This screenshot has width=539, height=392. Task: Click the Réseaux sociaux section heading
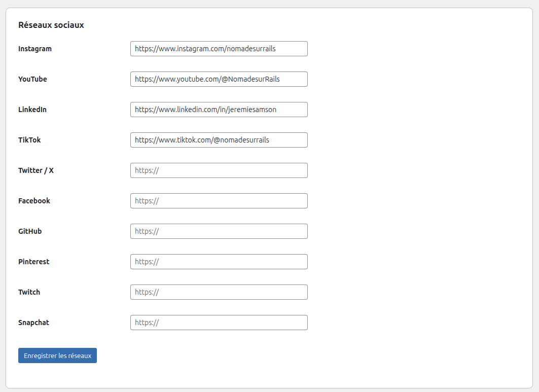51,24
